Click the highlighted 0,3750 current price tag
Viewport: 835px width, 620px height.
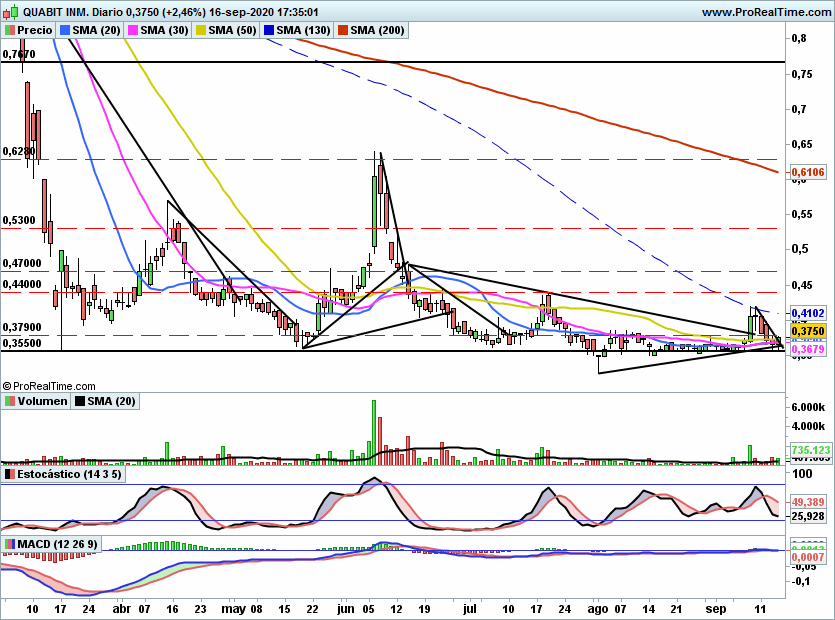[x=808, y=331]
